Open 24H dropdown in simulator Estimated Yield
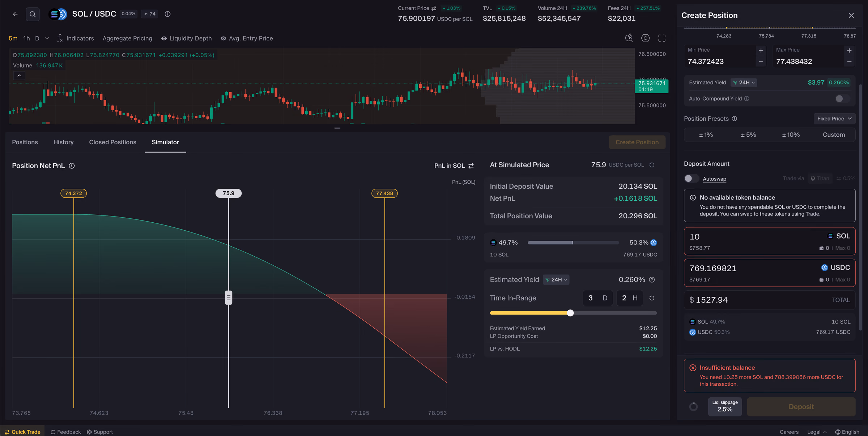The height and width of the screenshot is (436, 868). (x=556, y=279)
